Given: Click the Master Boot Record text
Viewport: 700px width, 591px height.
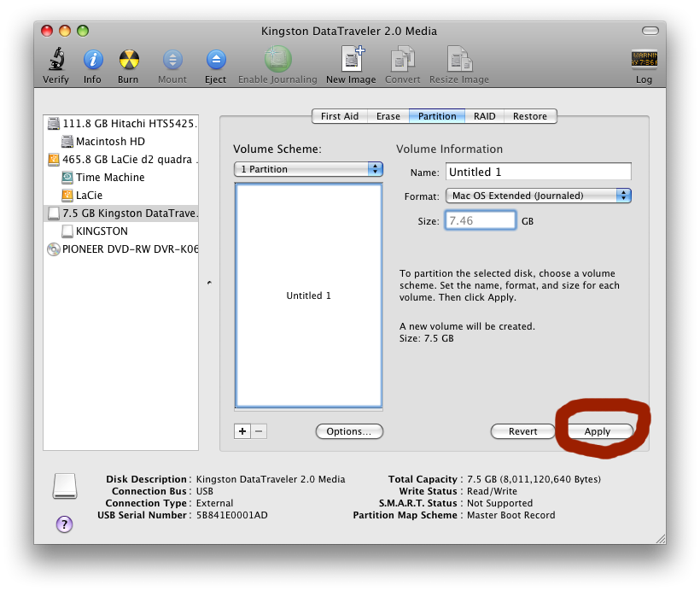Looking at the screenshot, I should click(x=511, y=515).
